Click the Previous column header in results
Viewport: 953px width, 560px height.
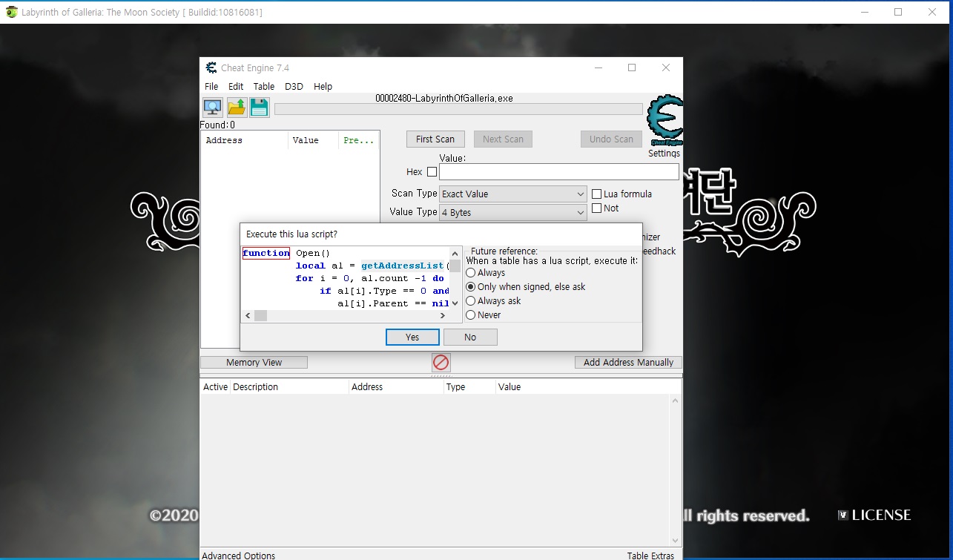point(359,140)
